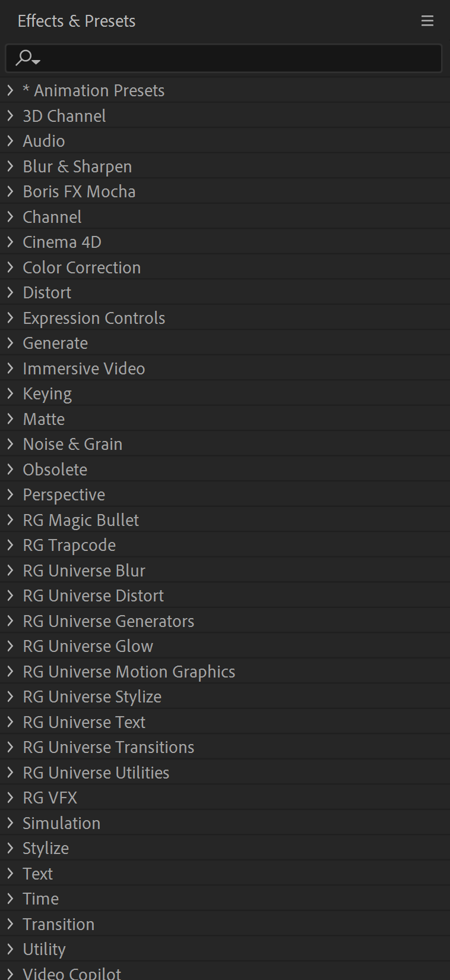Click the Stylize category label
This screenshot has height=980, width=450.
tap(46, 849)
